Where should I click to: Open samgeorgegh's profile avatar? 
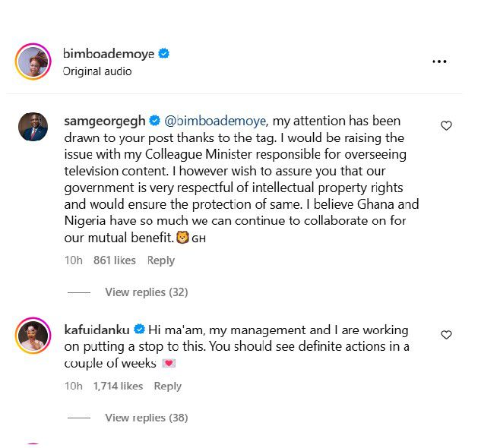33,128
